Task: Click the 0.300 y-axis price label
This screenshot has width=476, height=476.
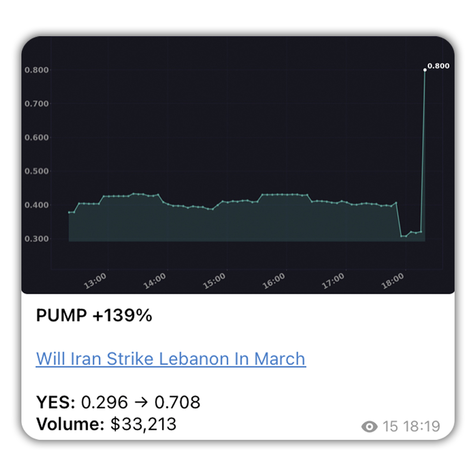Action: (36, 239)
